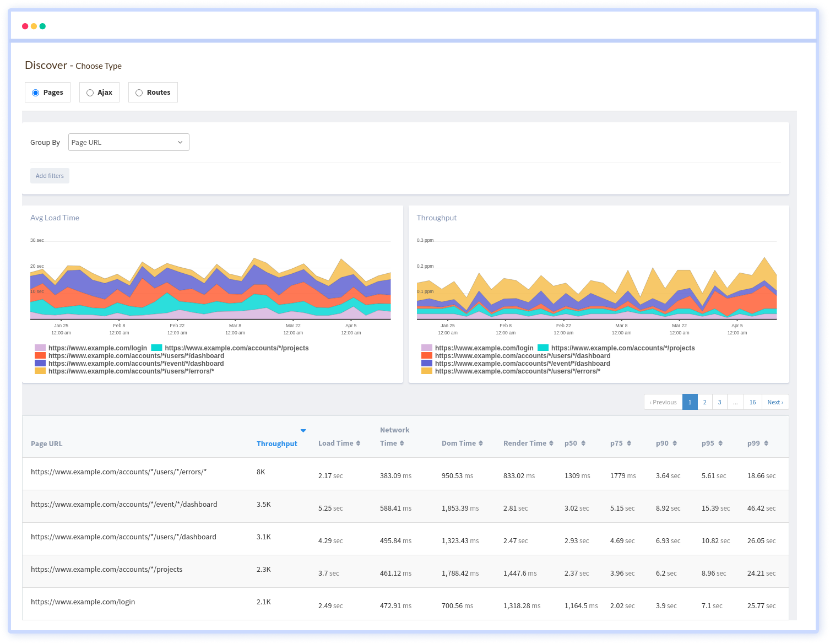Go to Previous page in pagination
This screenshot has height=644, width=830.
pos(663,402)
